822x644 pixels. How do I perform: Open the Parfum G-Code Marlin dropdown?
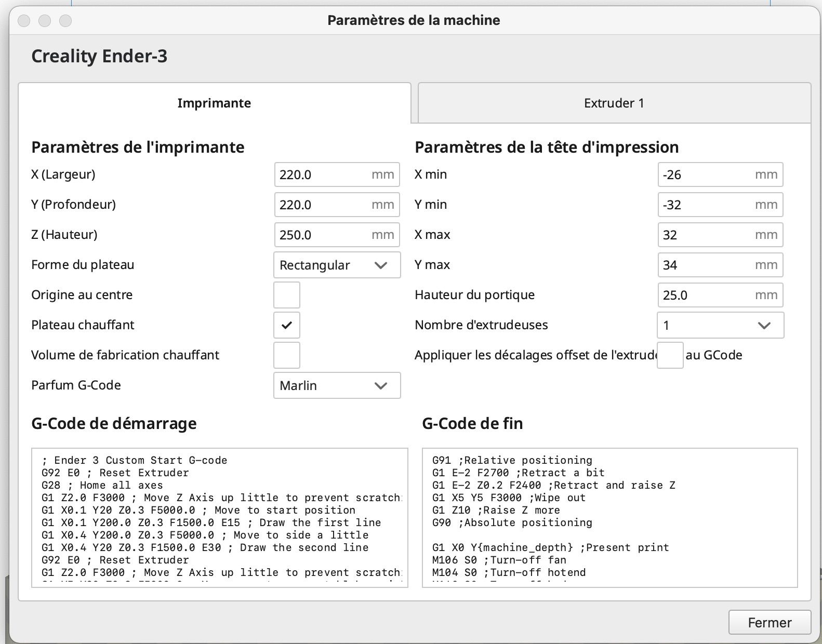(337, 385)
